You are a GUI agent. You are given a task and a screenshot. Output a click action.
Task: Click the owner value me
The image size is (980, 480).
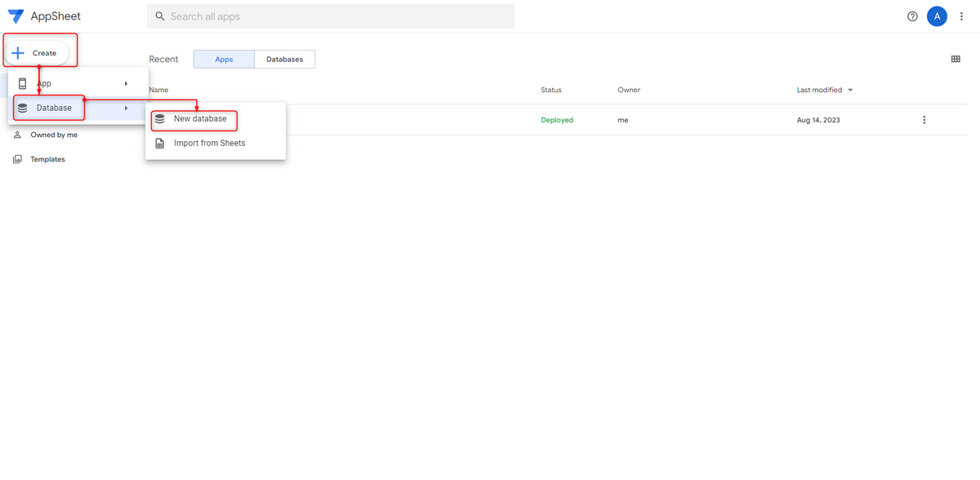[x=623, y=120]
